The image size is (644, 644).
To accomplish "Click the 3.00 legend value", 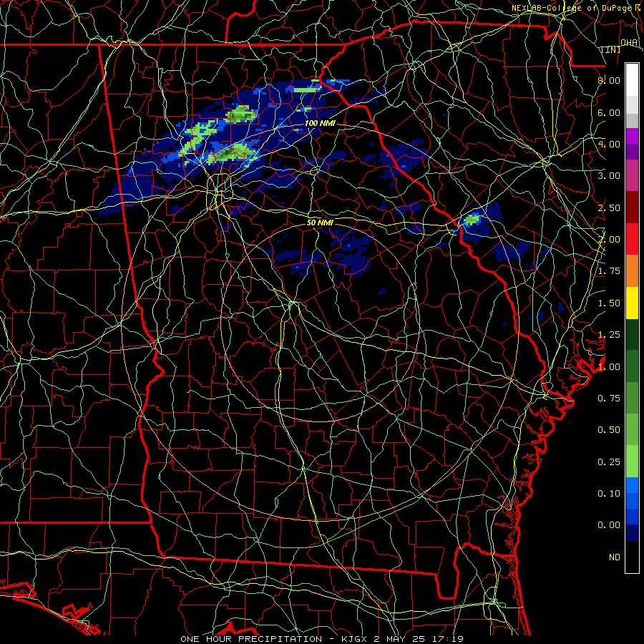I will [x=609, y=176].
